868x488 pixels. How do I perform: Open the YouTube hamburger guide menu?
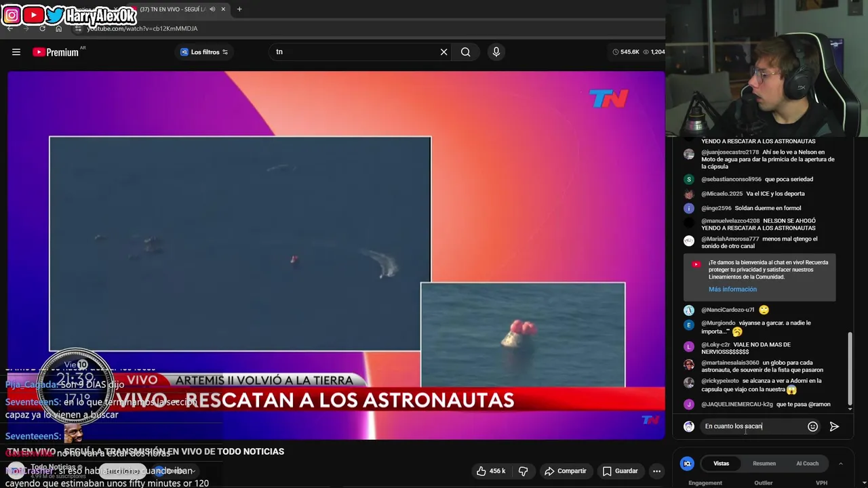coord(16,52)
